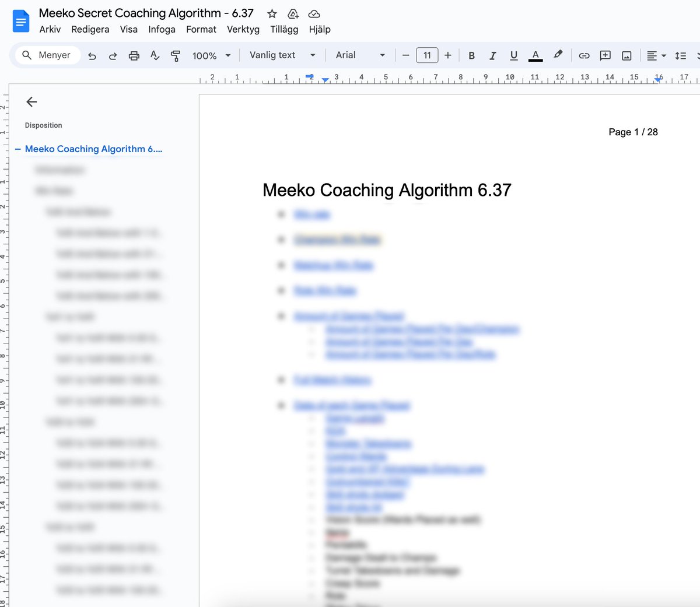Insert a link
This screenshot has width=700, height=607.
click(584, 56)
